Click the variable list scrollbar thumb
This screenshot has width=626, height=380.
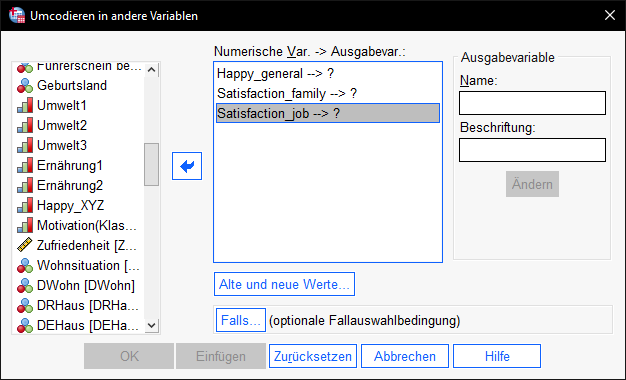pos(151,164)
